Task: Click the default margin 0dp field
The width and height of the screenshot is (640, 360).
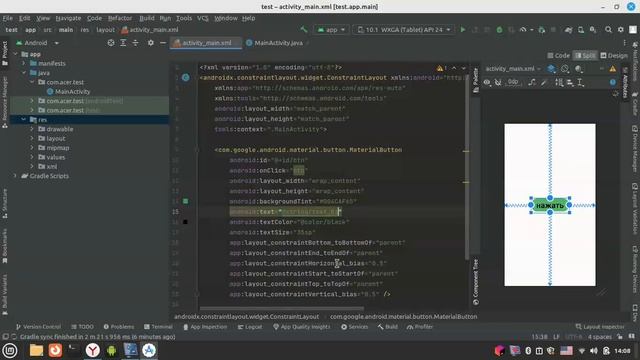Action: (513, 82)
